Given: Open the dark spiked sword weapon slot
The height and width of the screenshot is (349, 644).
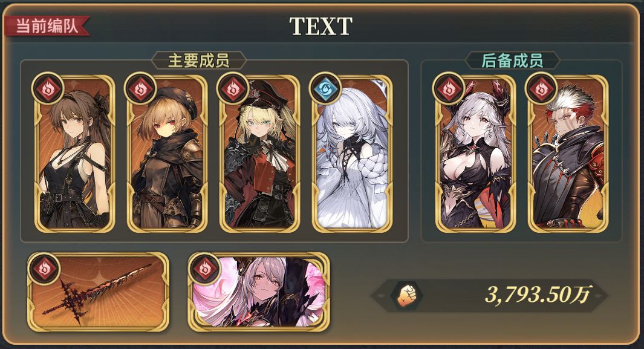Looking at the screenshot, I should click(x=98, y=292).
